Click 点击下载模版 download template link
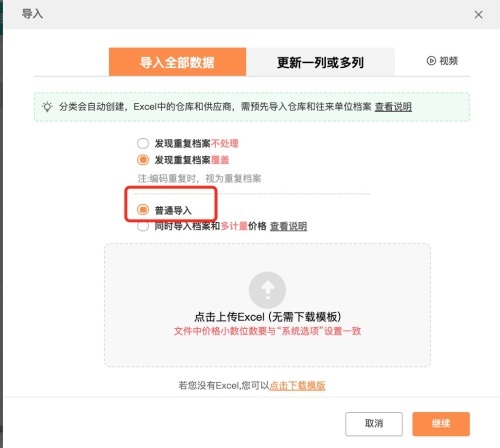The height and width of the screenshot is (448, 500). point(297,386)
